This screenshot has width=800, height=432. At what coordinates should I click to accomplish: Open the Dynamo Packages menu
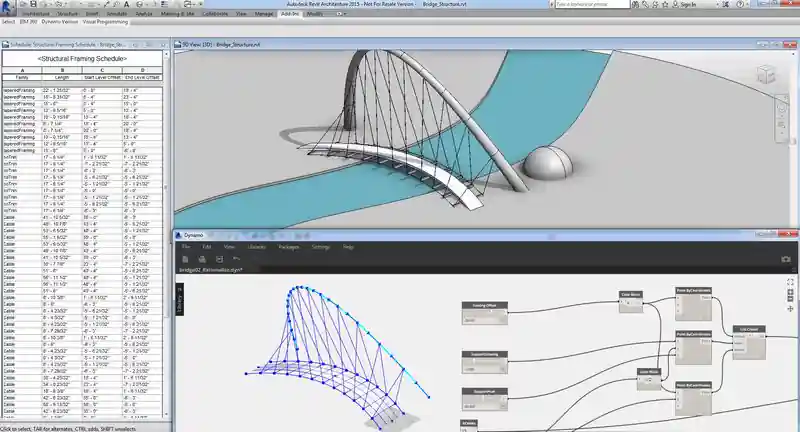(289, 245)
